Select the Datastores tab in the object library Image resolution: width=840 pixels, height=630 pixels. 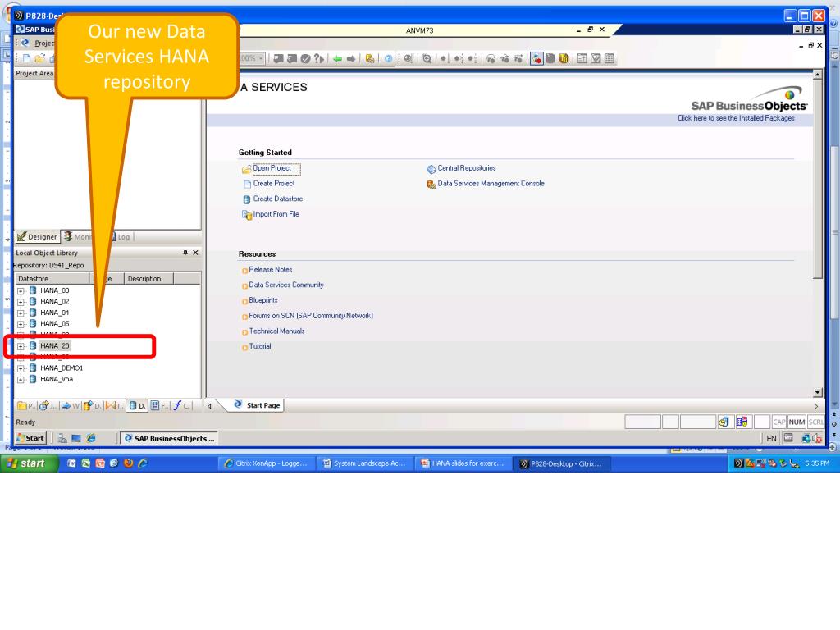pyautogui.click(x=137, y=405)
